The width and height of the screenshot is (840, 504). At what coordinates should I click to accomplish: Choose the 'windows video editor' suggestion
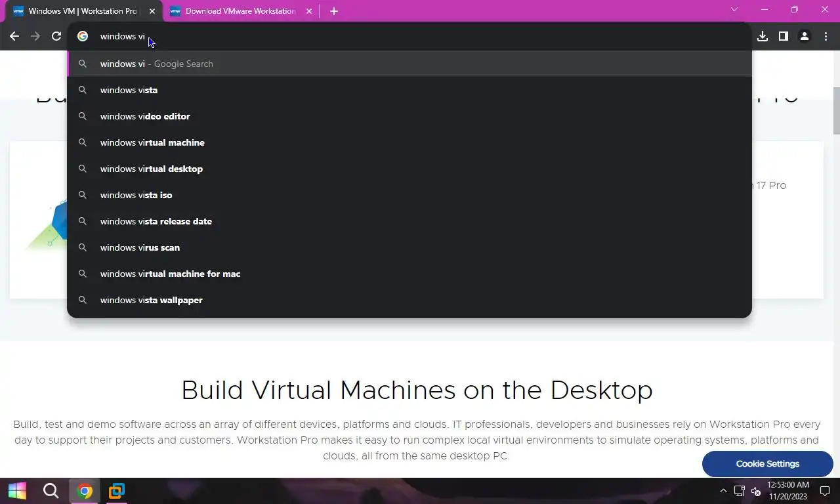(409, 116)
